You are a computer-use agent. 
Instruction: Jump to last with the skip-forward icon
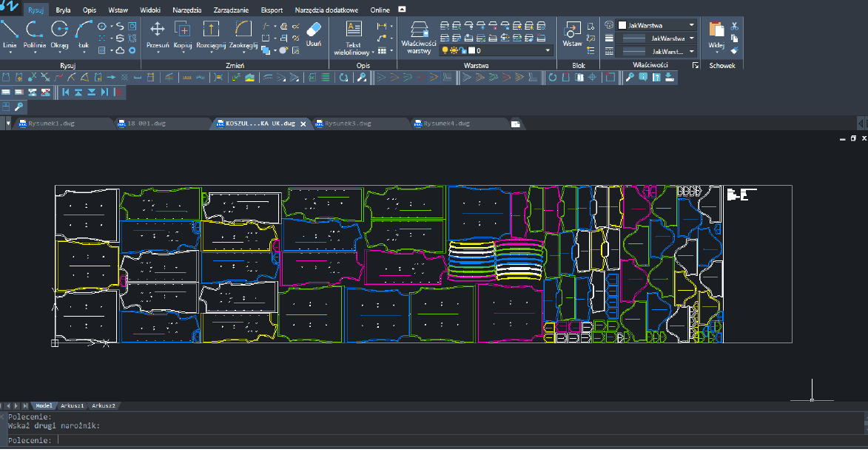pos(104,92)
